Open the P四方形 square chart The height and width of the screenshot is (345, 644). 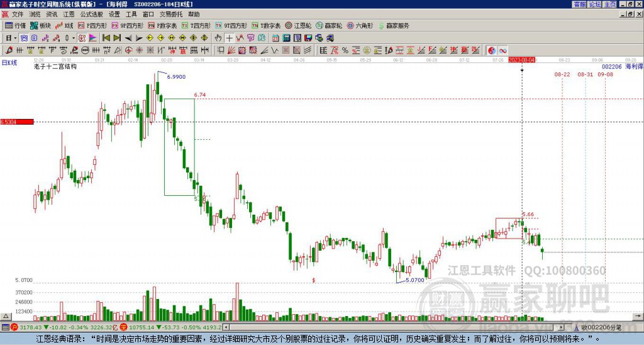tap(92, 25)
